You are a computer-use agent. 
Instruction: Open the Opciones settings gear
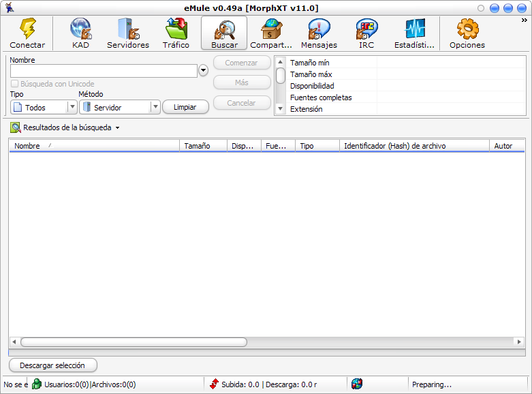pos(467,29)
